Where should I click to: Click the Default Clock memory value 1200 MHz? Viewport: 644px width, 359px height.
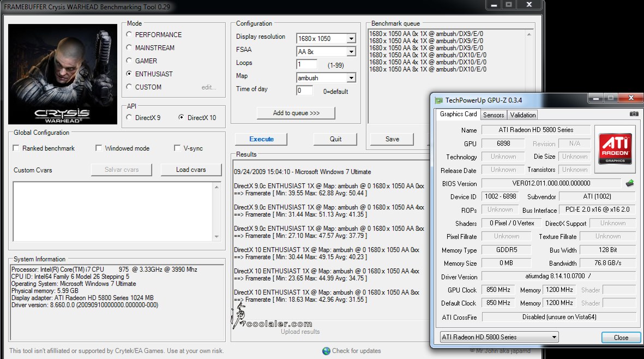[559, 303]
